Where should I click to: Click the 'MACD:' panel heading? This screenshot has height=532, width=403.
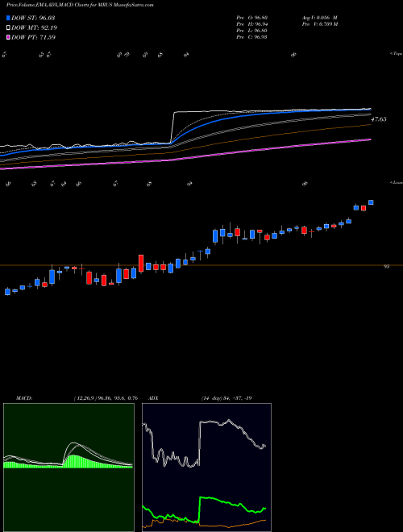[x=24, y=398]
